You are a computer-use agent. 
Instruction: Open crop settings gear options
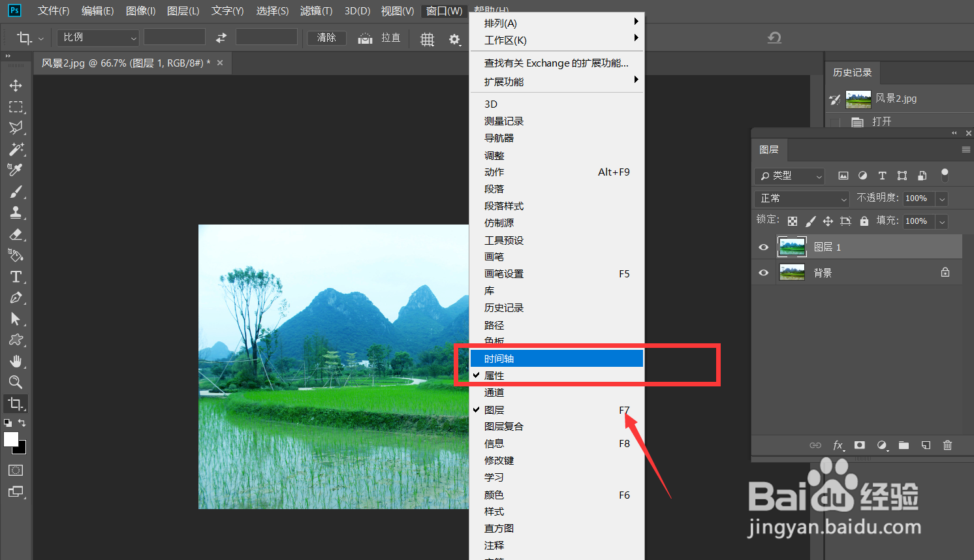[x=455, y=39]
